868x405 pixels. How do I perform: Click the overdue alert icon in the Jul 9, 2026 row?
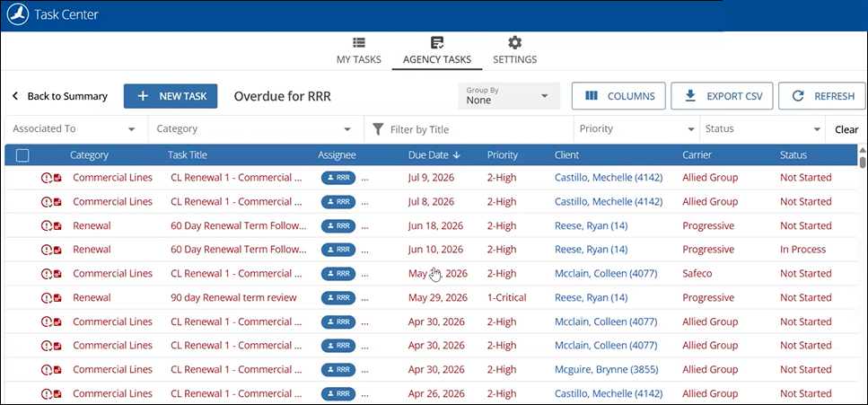pos(47,178)
